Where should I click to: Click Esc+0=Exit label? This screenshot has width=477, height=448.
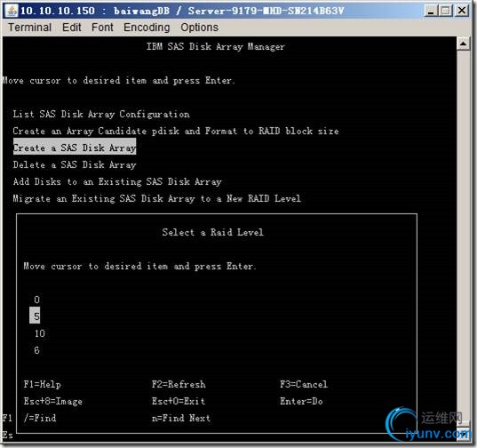click(179, 402)
